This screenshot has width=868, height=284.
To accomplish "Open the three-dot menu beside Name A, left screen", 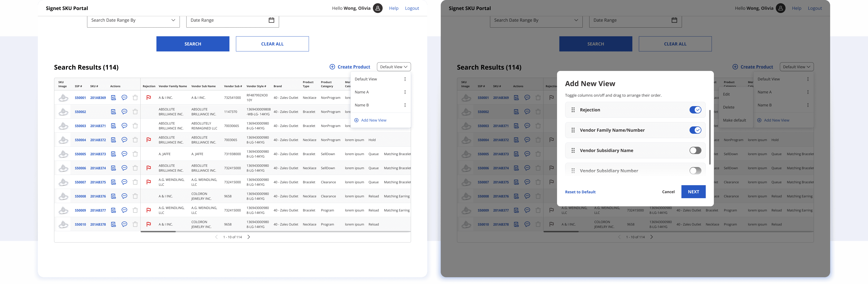I will [x=405, y=92].
